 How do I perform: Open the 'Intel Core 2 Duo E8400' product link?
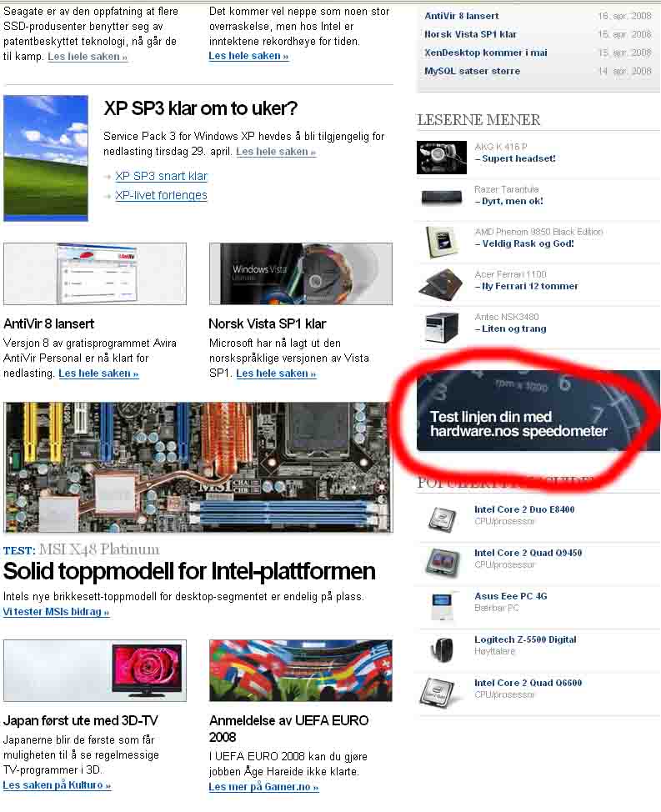click(524, 509)
